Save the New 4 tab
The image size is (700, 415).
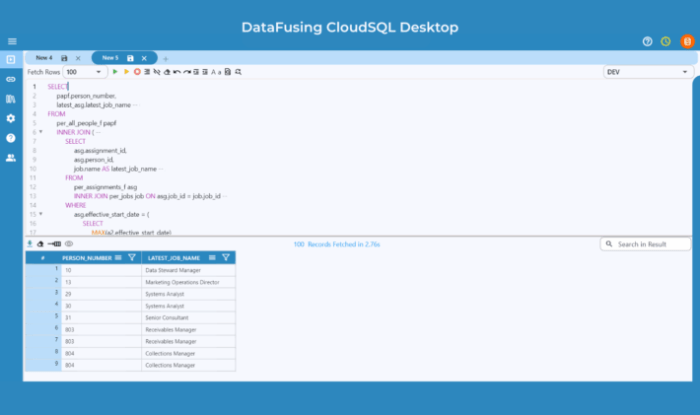pyautogui.click(x=64, y=58)
